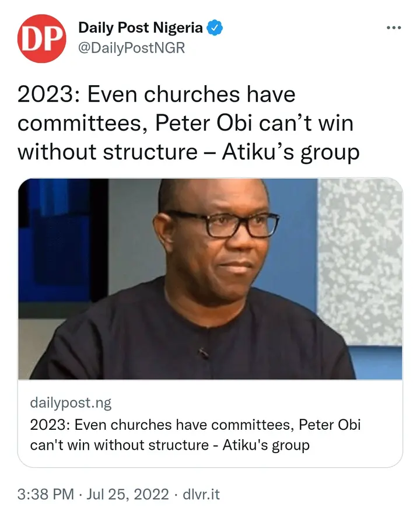This screenshot has height=508, width=420.
Task: Click the Jul 25, 2022 date
Action: point(127,495)
